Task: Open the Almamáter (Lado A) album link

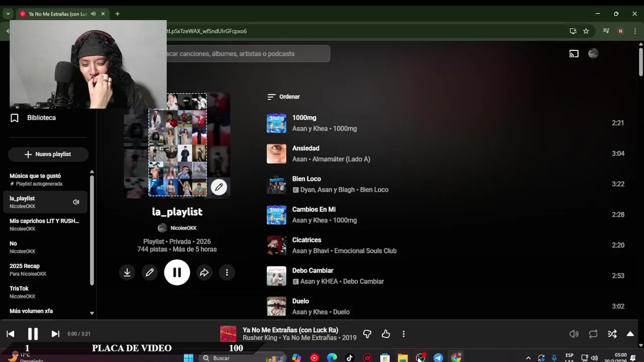Action: (341, 159)
